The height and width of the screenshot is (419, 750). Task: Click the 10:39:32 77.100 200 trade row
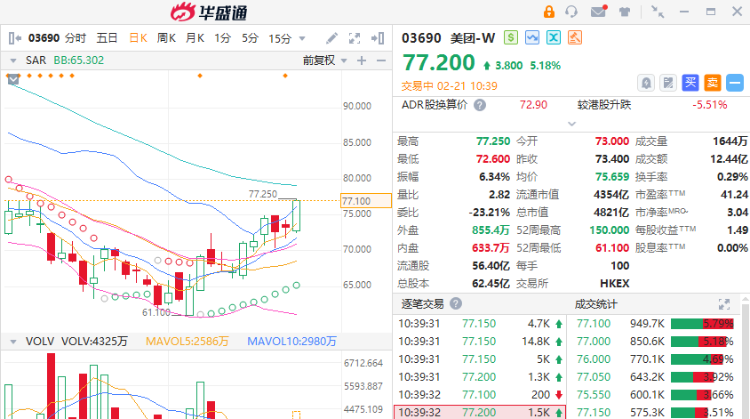(x=480, y=395)
